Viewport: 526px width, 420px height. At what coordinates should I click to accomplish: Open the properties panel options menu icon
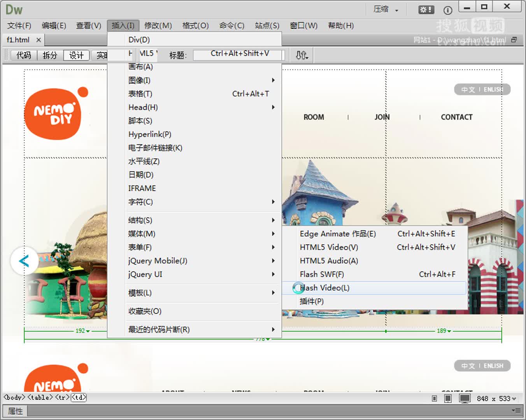[516, 410]
